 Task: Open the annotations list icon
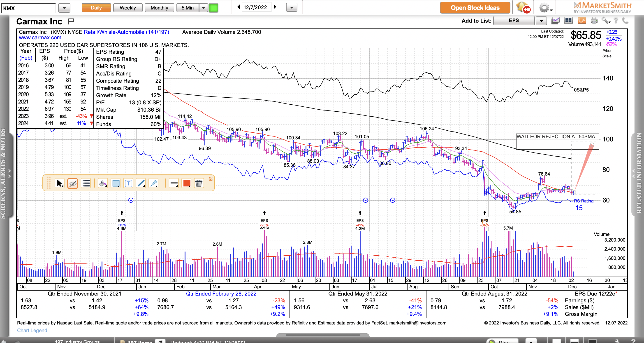point(86,183)
